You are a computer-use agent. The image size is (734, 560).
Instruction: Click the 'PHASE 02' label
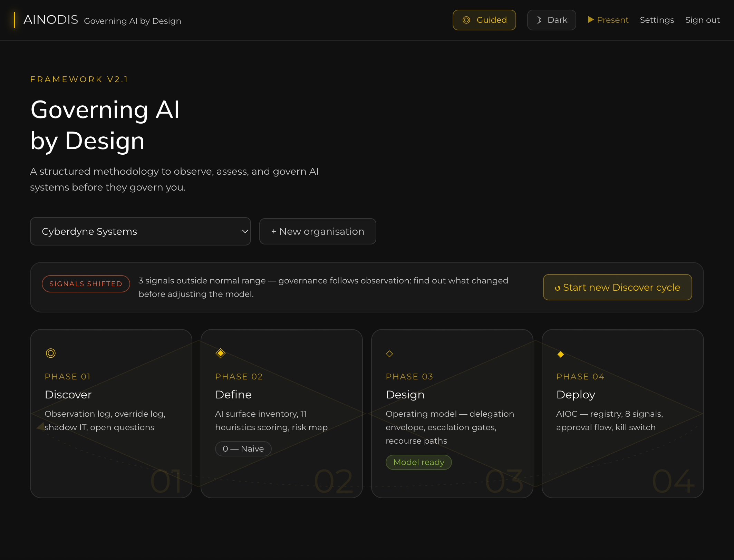point(239,377)
